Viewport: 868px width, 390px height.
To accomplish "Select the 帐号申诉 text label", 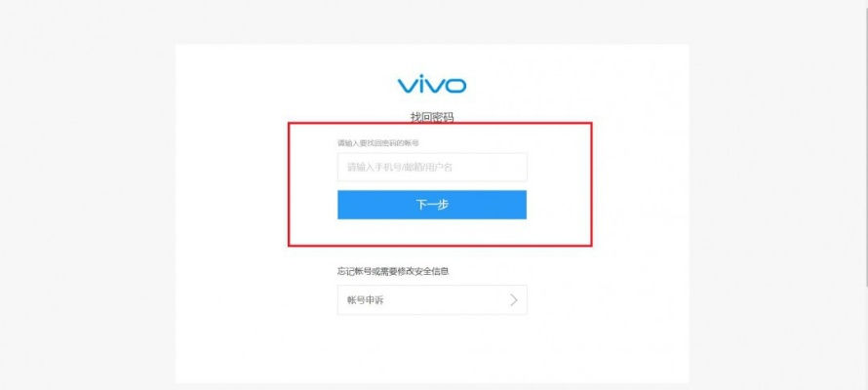I will (366, 300).
